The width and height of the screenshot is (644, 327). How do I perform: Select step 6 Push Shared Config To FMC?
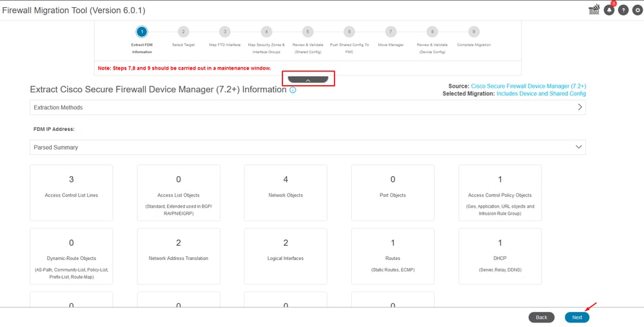(349, 32)
